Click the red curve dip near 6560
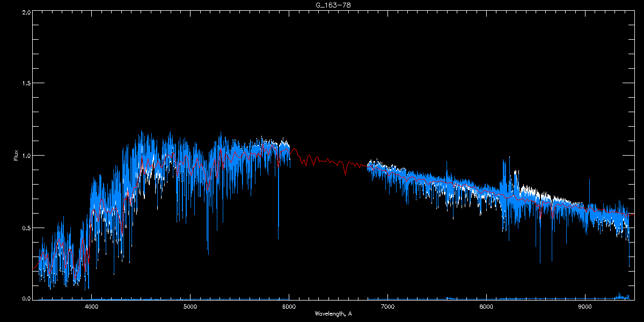644x322 pixels. tap(346, 173)
